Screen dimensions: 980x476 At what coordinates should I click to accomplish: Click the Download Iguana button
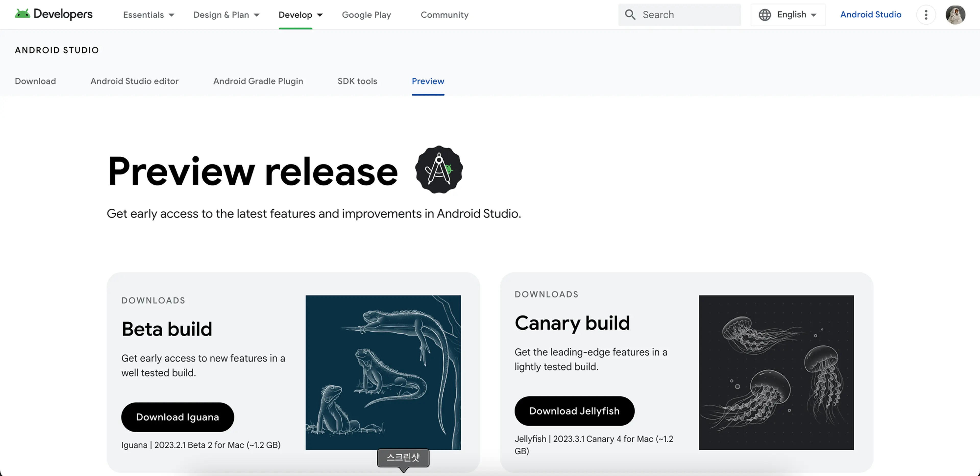point(178,417)
